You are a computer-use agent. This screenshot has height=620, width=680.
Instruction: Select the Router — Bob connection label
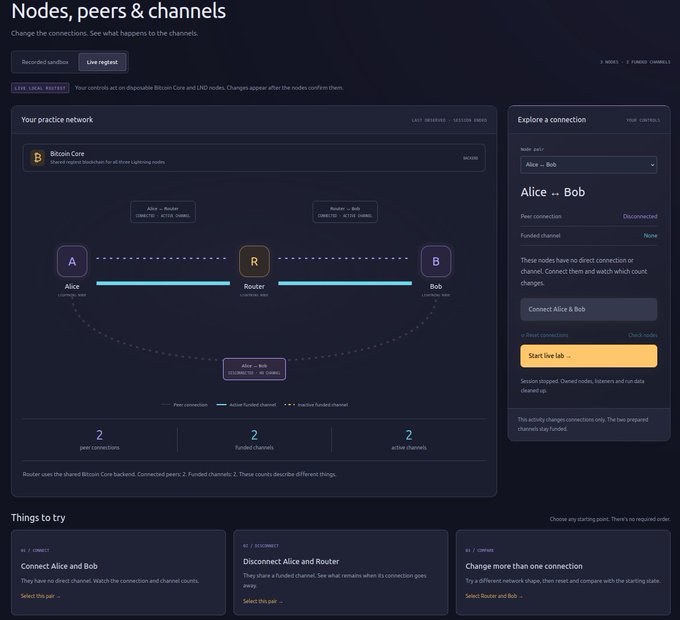(x=345, y=212)
